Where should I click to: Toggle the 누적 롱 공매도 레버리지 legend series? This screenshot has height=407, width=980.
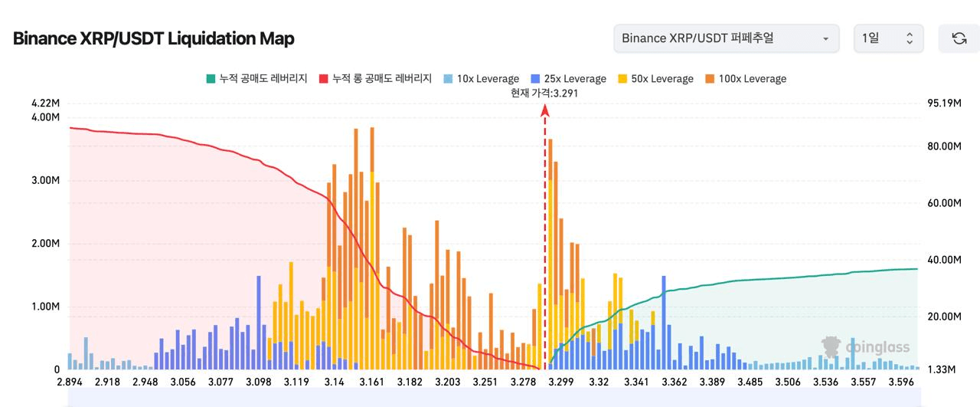click(x=375, y=79)
